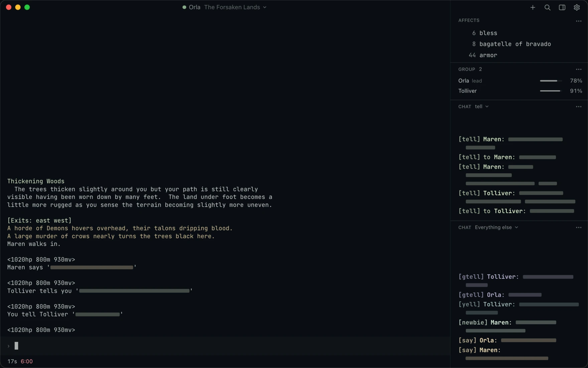Click the horde of Demons line
The height and width of the screenshot is (368, 588).
tap(120, 228)
